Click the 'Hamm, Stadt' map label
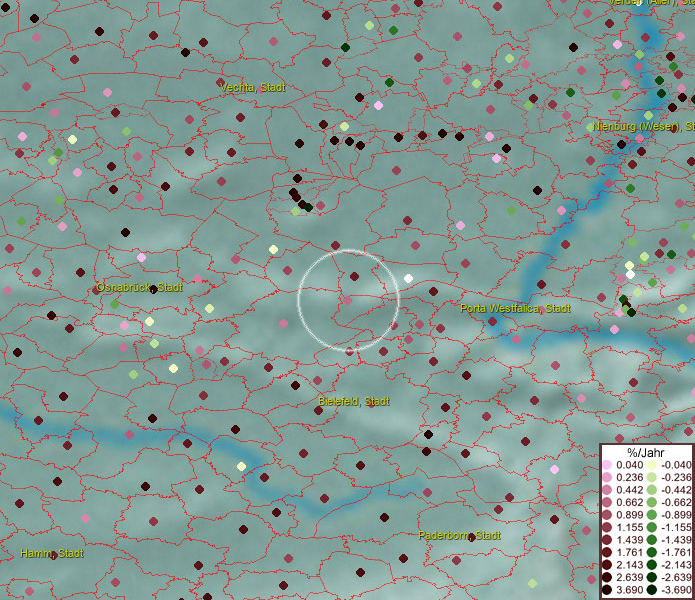 pyautogui.click(x=52, y=553)
